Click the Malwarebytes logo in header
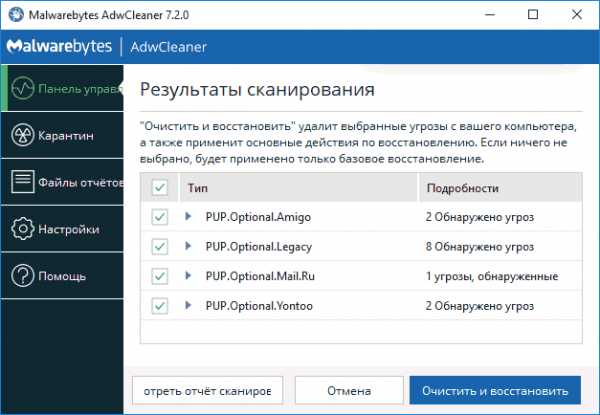The width and height of the screenshot is (600, 415). pyautogui.click(x=59, y=47)
